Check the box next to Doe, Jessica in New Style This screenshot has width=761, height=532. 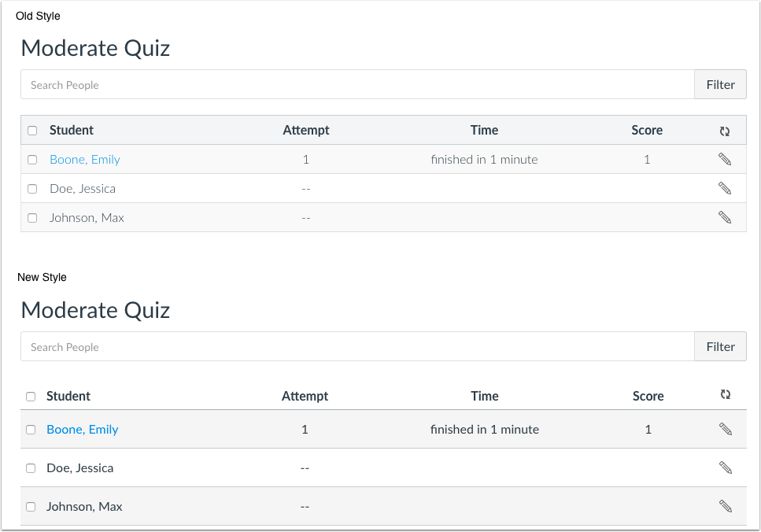[x=31, y=467]
